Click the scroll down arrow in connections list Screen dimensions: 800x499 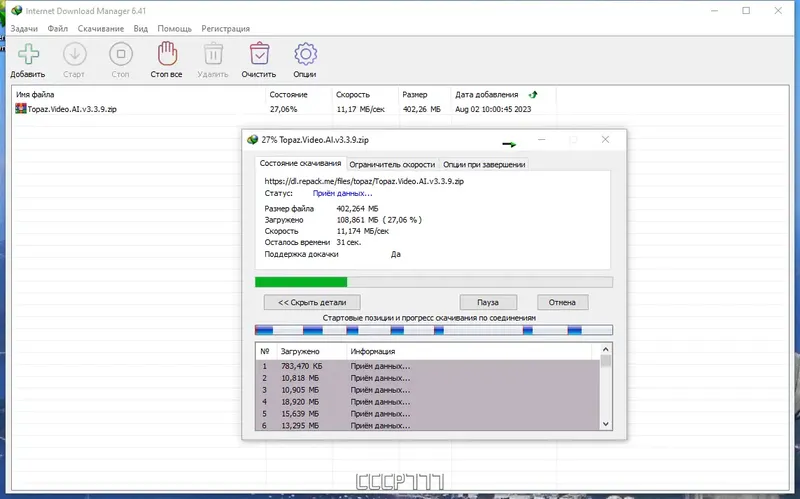[606, 424]
